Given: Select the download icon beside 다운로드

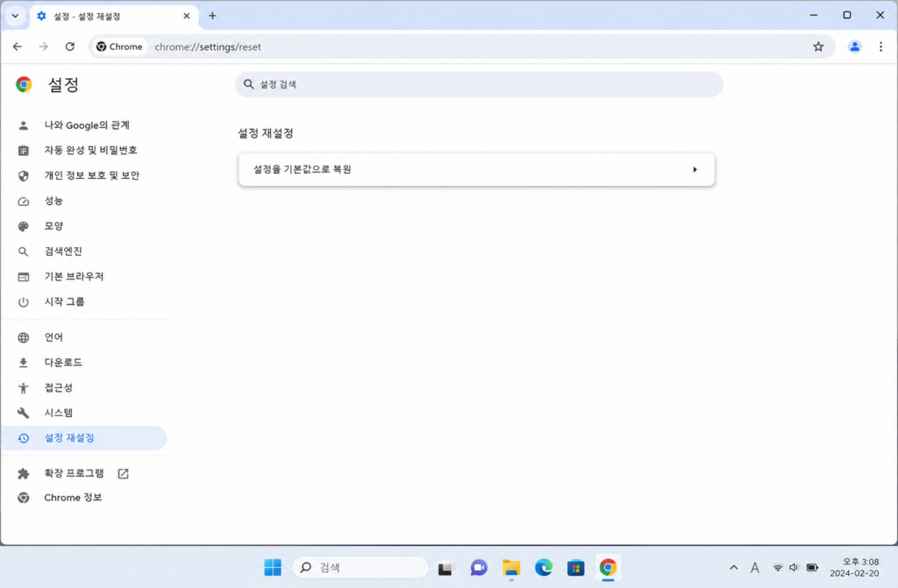Looking at the screenshot, I should coord(24,363).
